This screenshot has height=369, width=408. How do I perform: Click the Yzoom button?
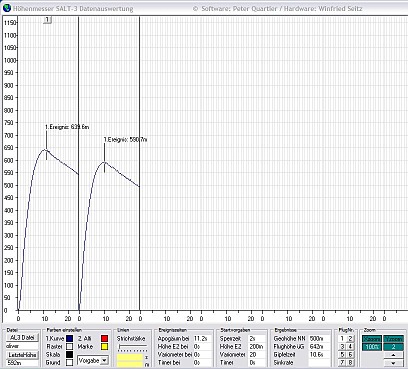pos(393,339)
